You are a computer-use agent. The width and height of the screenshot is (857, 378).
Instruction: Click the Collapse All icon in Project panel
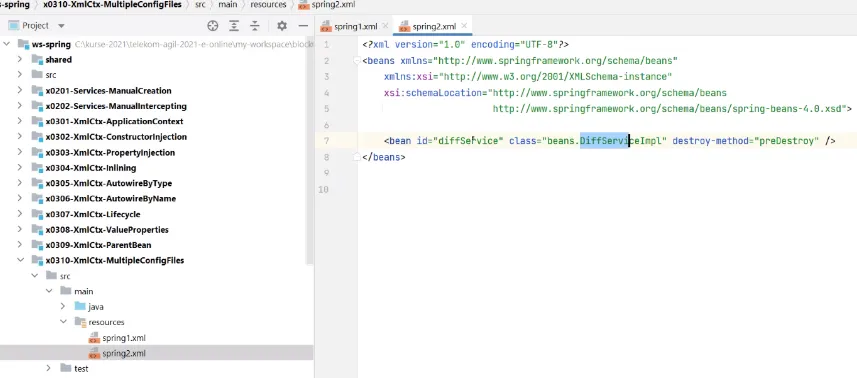pos(255,26)
